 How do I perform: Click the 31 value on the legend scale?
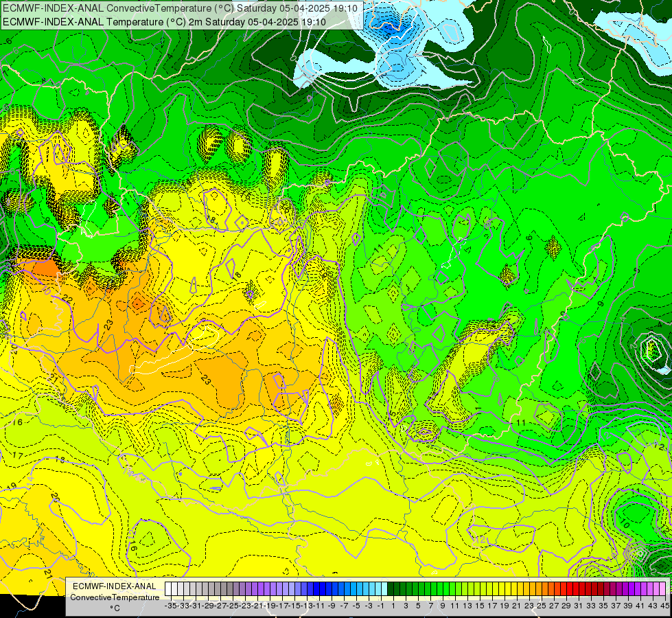point(579,606)
